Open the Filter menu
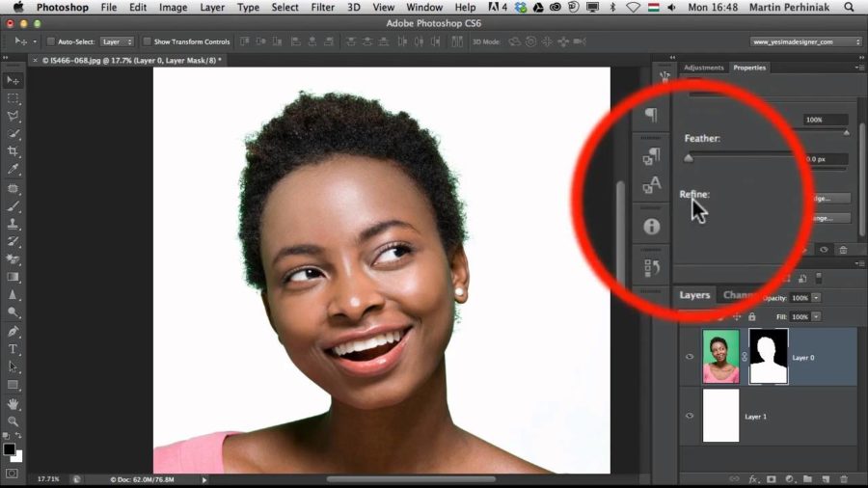Viewport: 868px width, 488px height. point(322,7)
